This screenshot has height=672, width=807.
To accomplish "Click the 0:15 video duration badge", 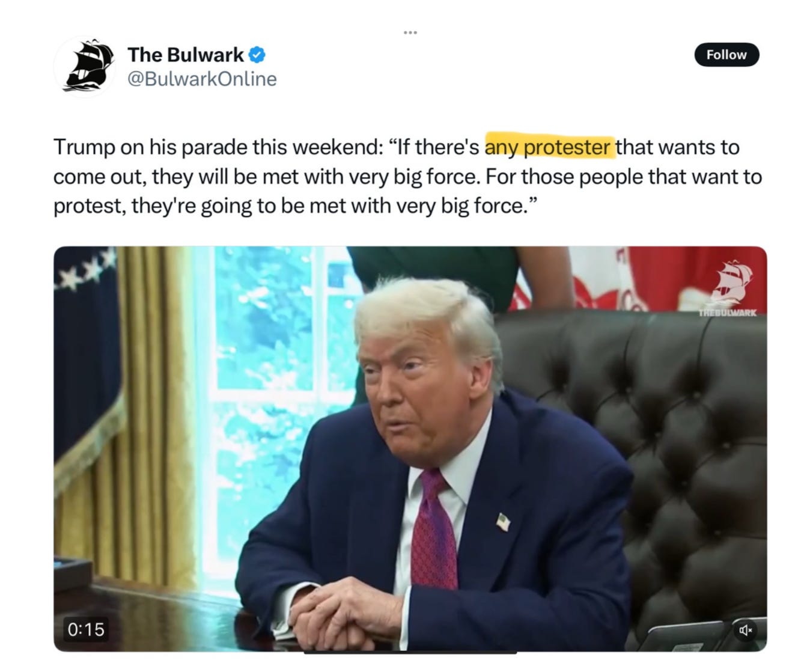I will 86,629.
